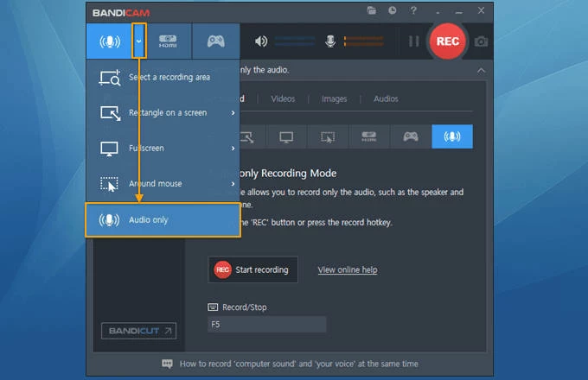
Task: Click the keyboard icon beside Record/Stop
Action: point(213,307)
